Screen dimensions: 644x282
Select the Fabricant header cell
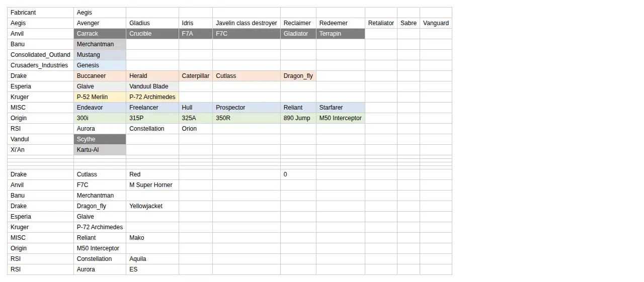[x=40, y=13]
